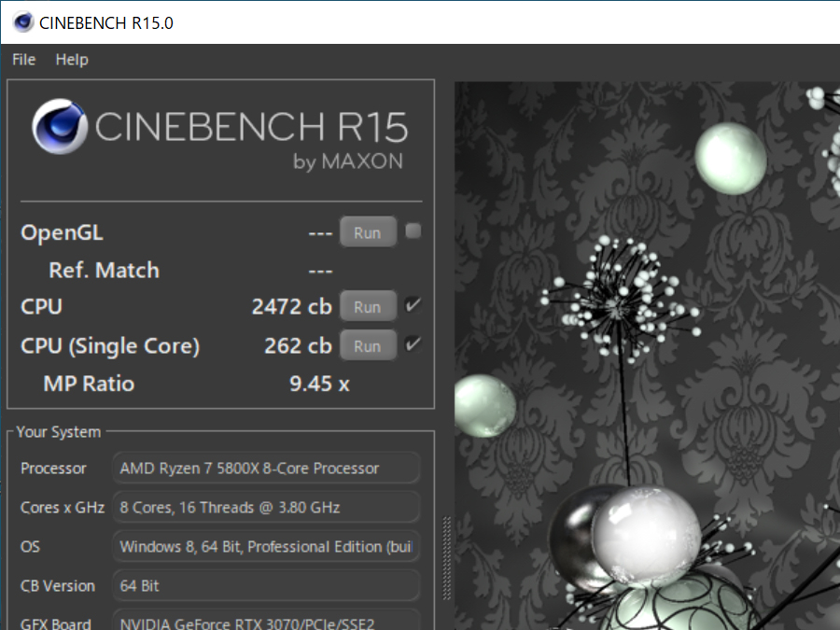Toggle the CPU (Single Core) checkbox
This screenshot has height=630, width=840.
point(413,344)
